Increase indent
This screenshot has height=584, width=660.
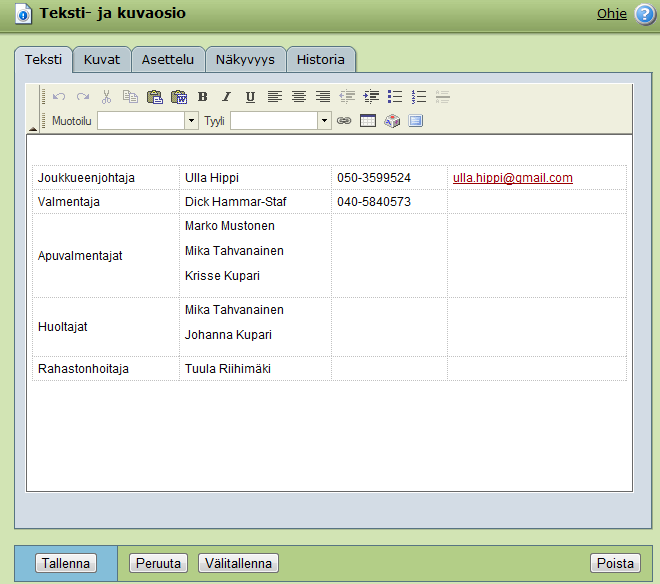click(x=371, y=97)
